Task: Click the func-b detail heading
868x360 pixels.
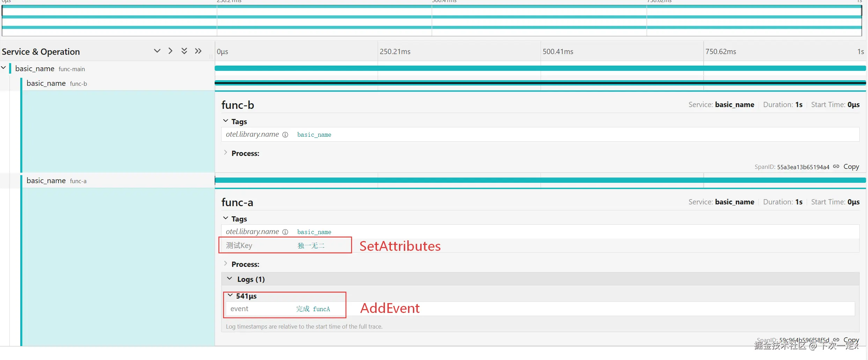Action: [x=238, y=105]
